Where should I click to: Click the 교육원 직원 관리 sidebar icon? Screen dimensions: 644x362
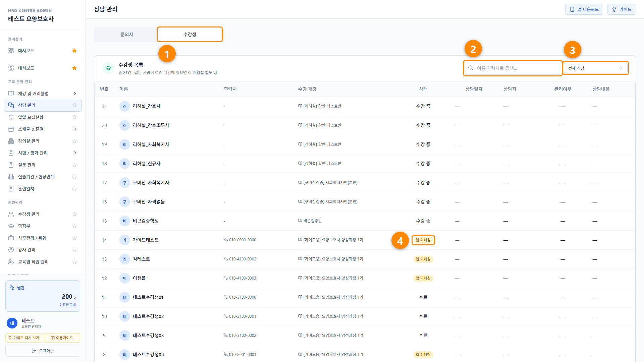tap(11, 262)
